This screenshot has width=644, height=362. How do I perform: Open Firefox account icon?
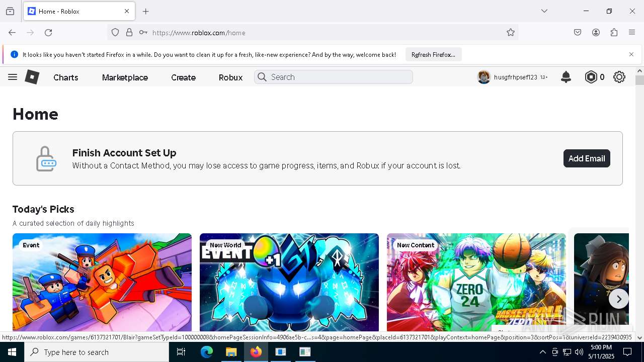[x=596, y=33]
